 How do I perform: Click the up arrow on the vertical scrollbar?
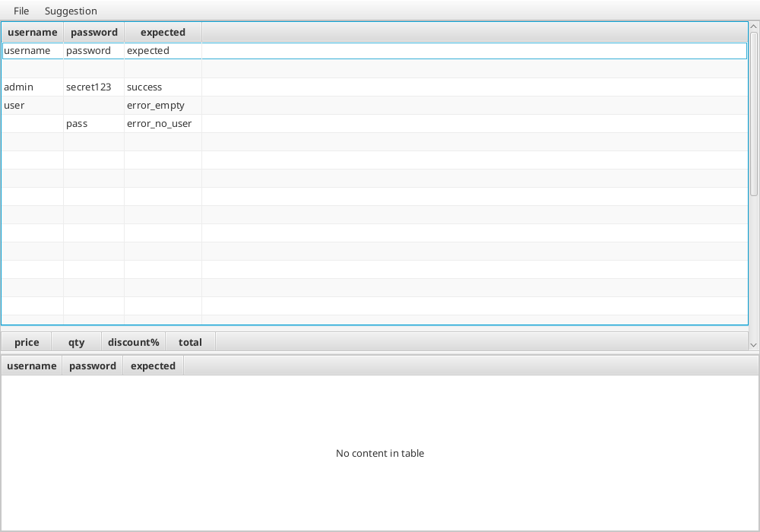[753, 25]
